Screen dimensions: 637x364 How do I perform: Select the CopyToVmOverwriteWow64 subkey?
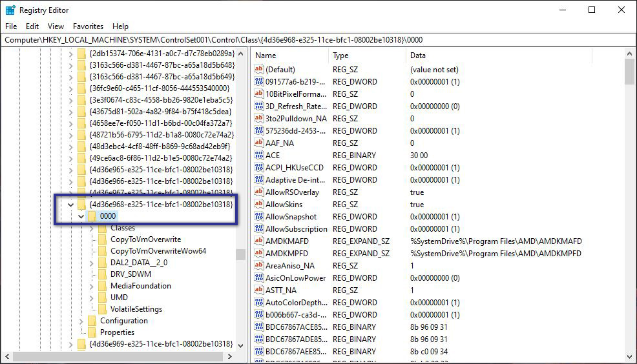pos(158,251)
